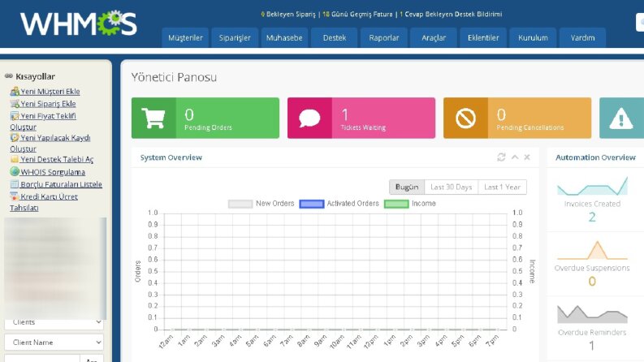
Task: Click the Yeni Müşteri Ekle icon
Action: 15,91
